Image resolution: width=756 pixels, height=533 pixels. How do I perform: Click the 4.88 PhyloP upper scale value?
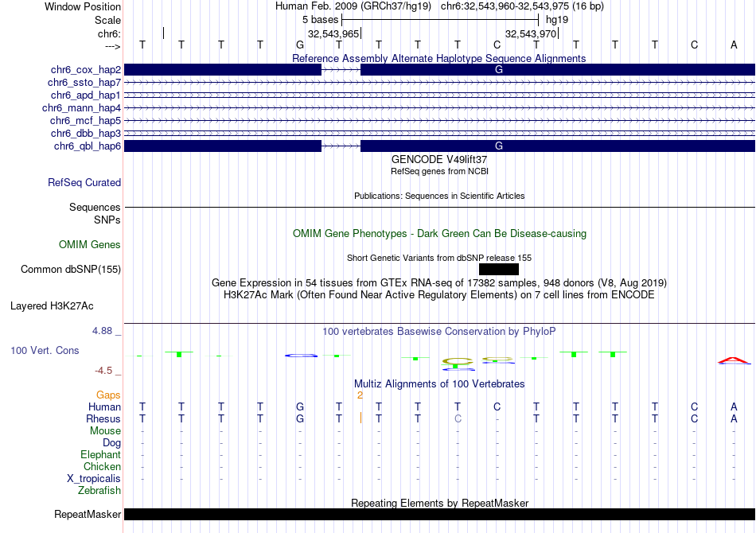pyautogui.click(x=102, y=331)
